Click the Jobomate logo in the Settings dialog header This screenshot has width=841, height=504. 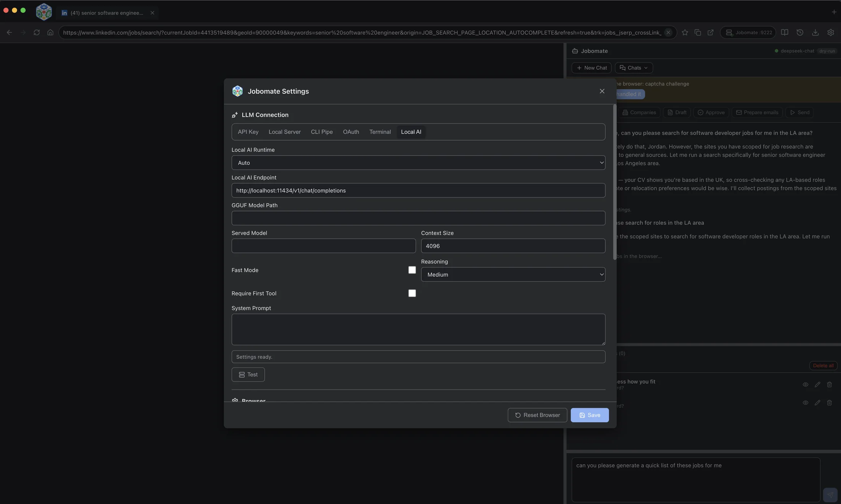[237, 91]
